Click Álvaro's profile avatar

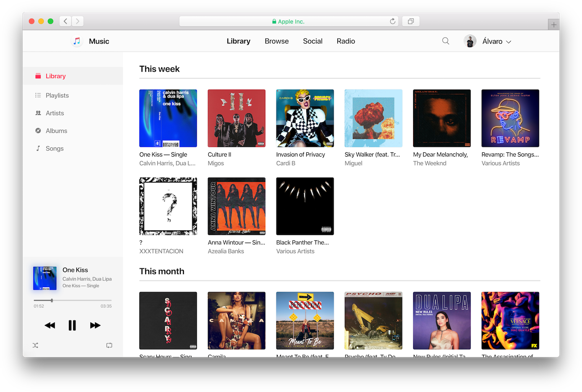(470, 41)
